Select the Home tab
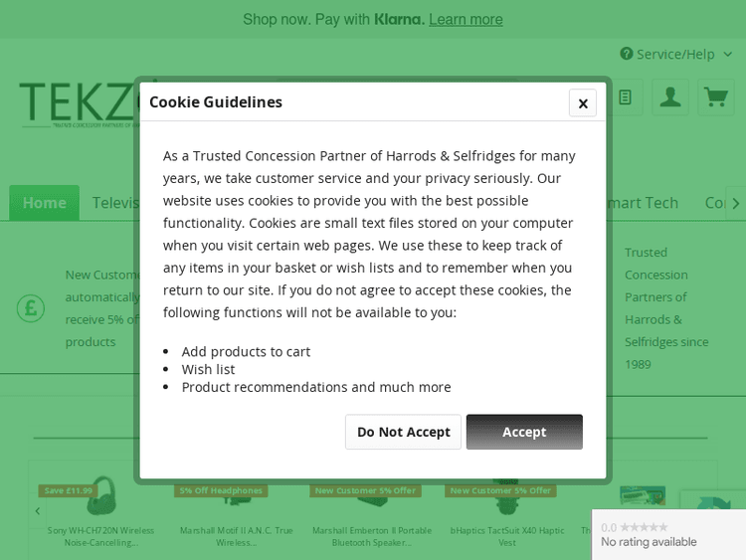 tap(45, 203)
